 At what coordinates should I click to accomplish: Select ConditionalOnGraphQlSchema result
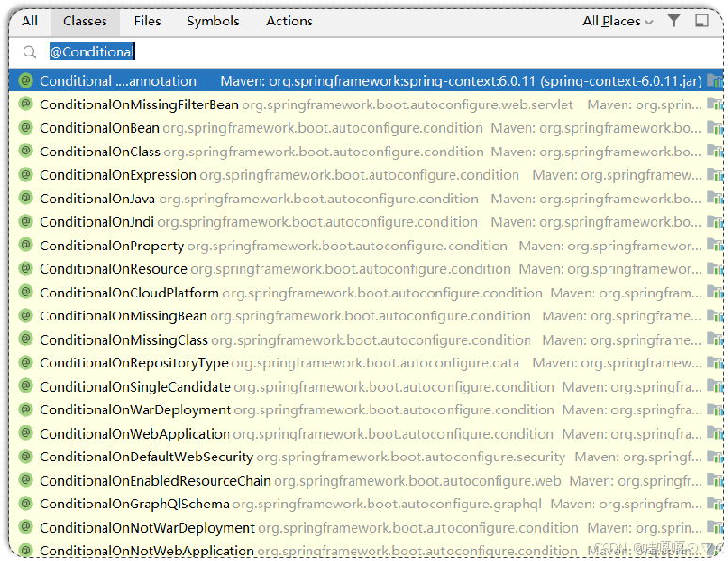(x=366, y=504)
